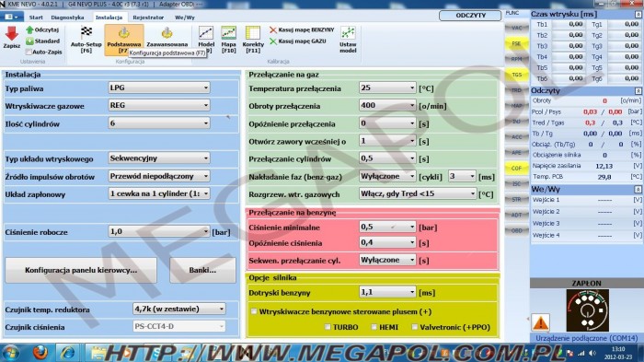Open Temperatura przełączenia dropdown
Image resolution: width=644 pixels, height=362 pixels.
coord(387,88)
